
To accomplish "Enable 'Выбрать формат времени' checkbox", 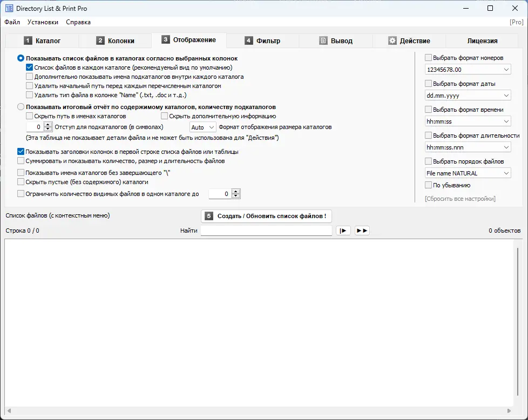I will (428, 109).
